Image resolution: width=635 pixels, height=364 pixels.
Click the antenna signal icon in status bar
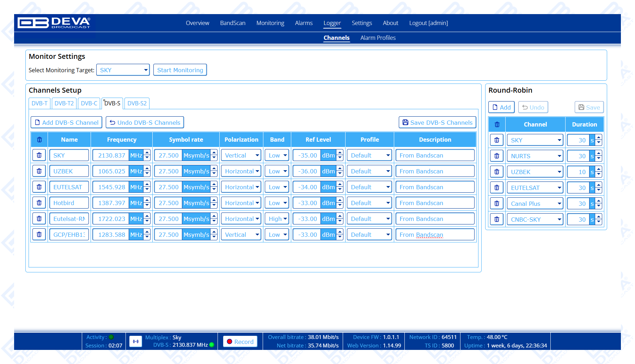point(135,341)
